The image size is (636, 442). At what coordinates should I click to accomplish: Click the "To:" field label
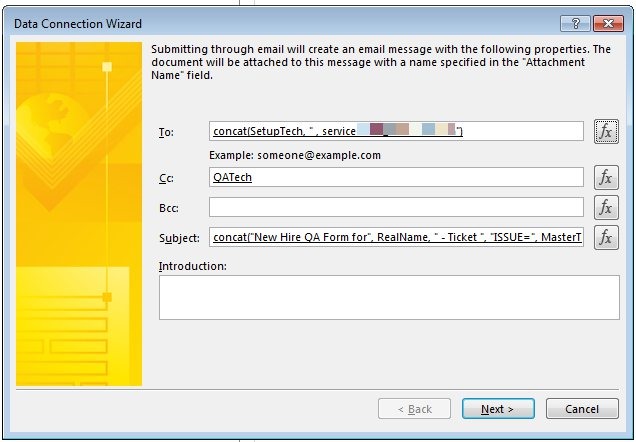(166, 132)
